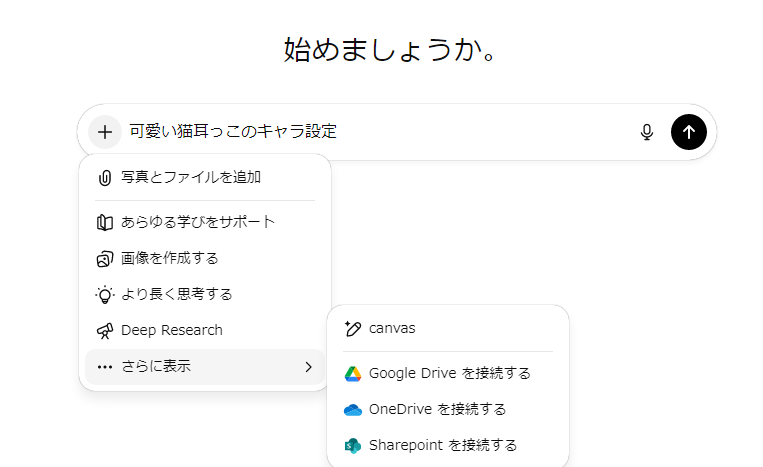Select 画像を作成する option
Viewport: 763px width, 467px height.
205,258
